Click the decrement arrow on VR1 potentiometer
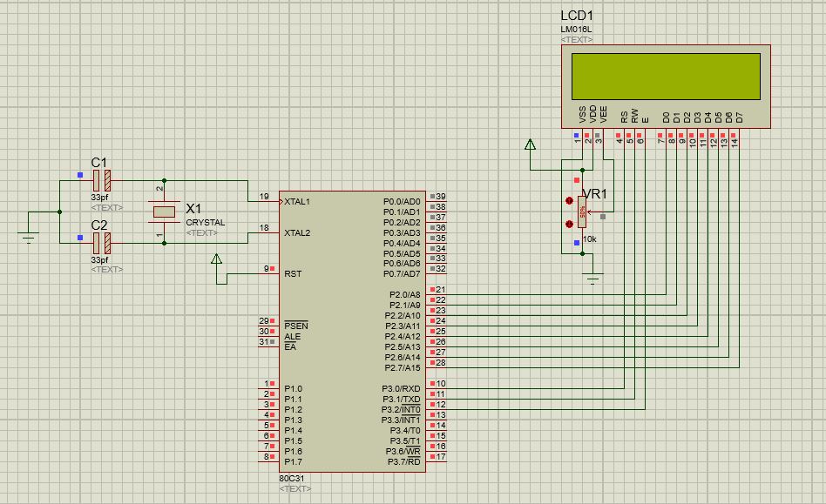This screenshot has width=826, height=504. (567, 224)
